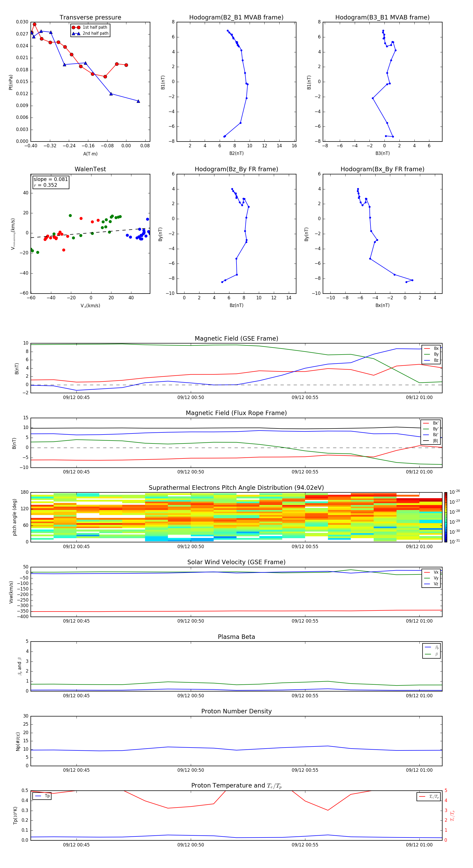Viewport: 473px width, 868px height.
Task: Click the "WalenTest" plot title
Action: (x=90, y=169)
